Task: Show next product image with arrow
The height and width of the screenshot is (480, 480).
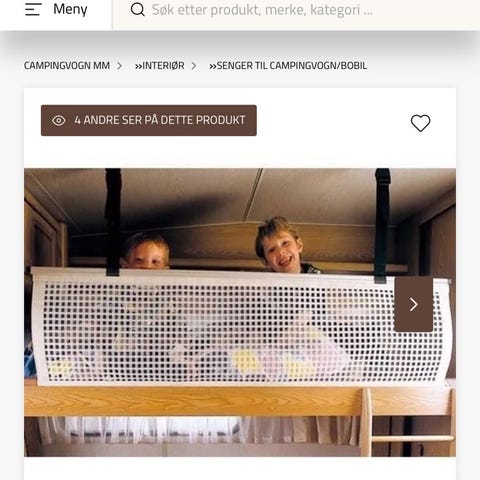Action: (414, 304)
